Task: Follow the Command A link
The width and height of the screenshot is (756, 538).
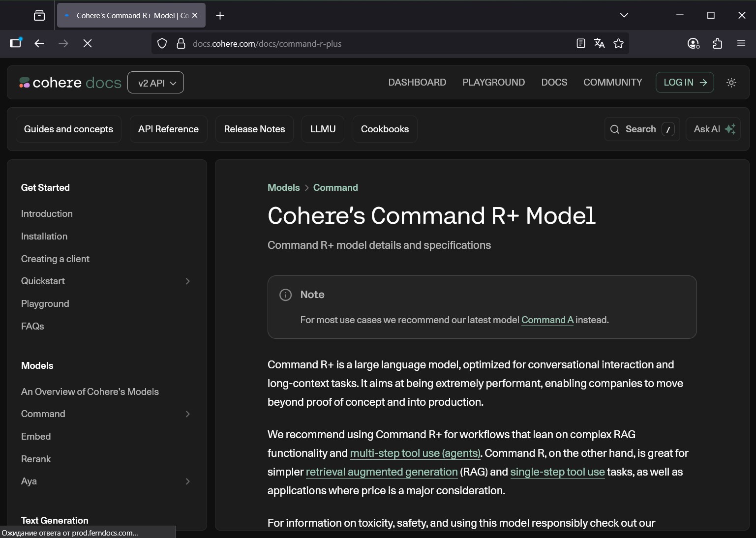Action: pyautogui.click(x=547, y=320)
